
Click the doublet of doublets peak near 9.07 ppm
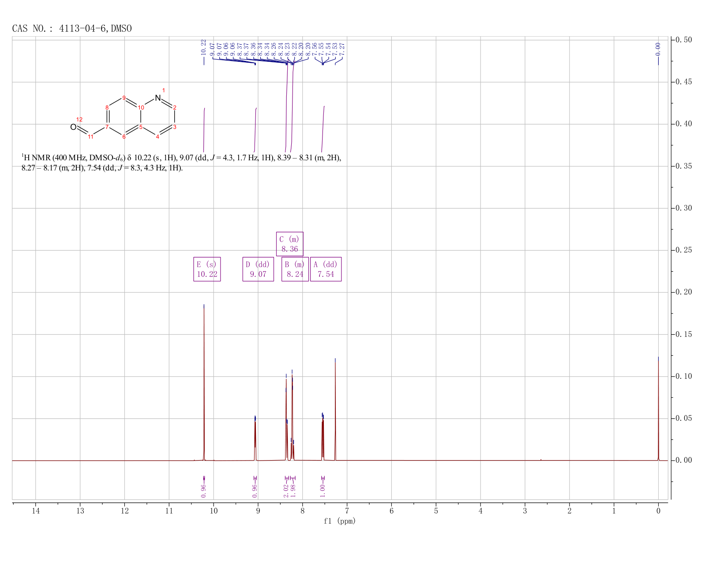(x=255, y=438)
